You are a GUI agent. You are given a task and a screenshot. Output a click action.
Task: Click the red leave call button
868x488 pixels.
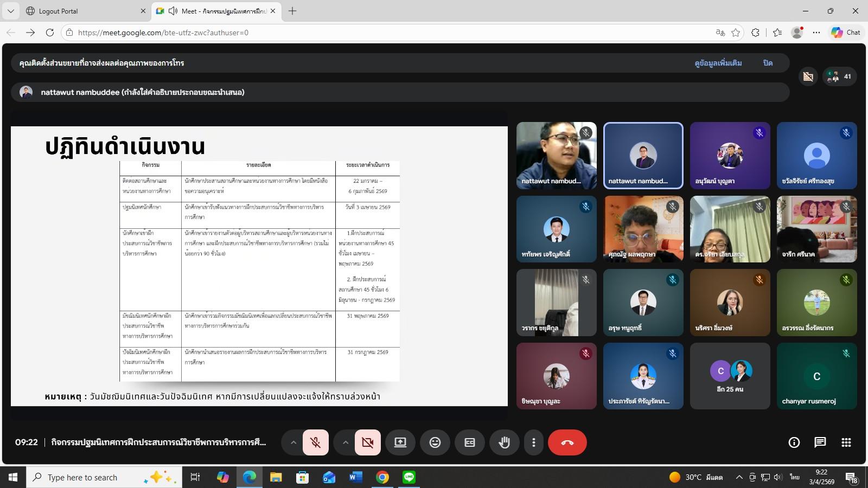pyautogui.click(x=567, y=442)
